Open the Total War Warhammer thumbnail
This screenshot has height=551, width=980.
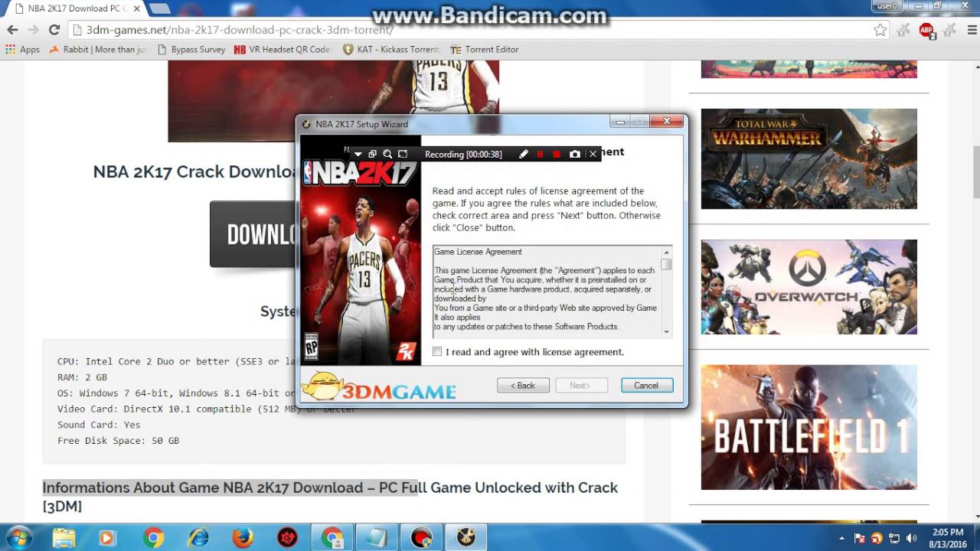808,158
